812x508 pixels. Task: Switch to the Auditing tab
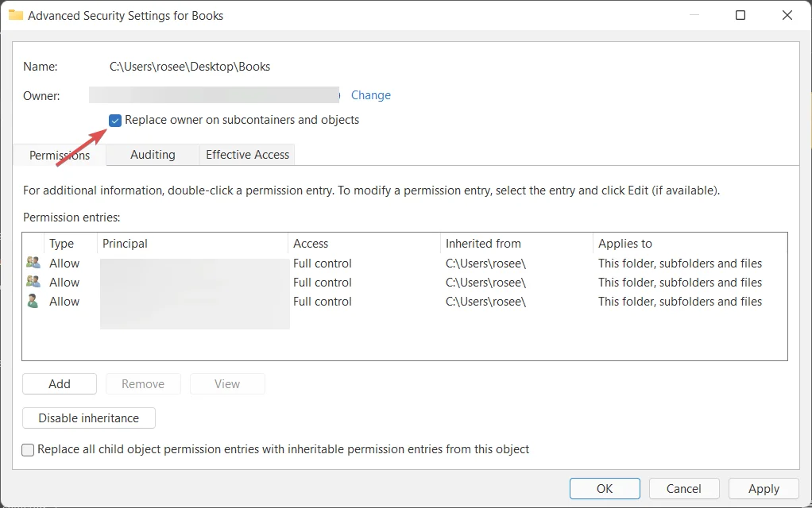(153, 155)
